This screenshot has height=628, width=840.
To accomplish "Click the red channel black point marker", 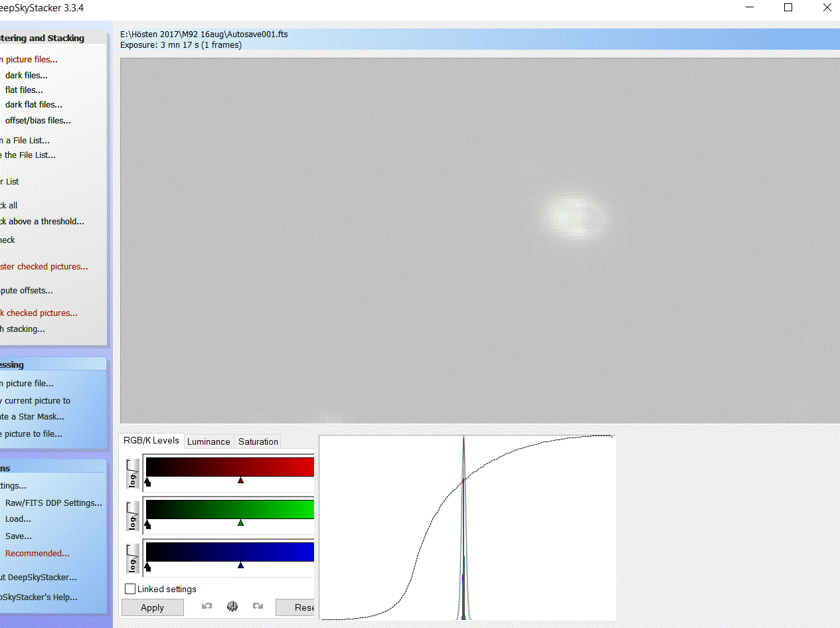I will (147, 483).
